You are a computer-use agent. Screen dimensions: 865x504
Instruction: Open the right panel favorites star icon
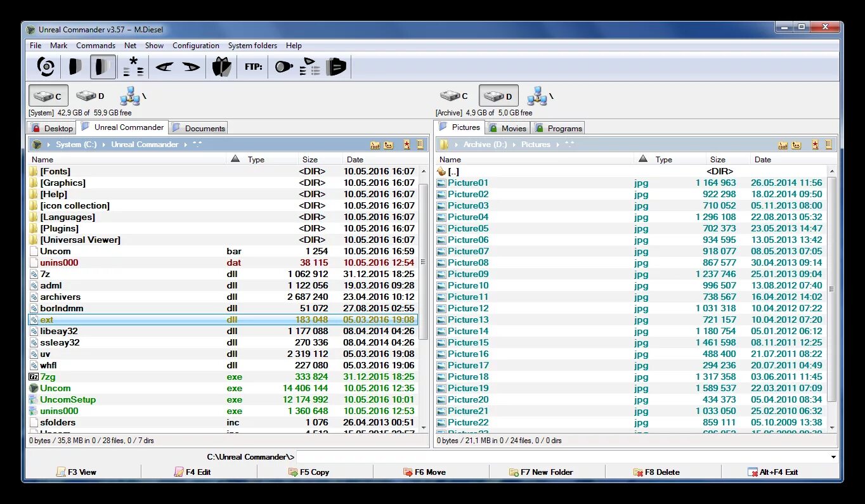tap(815, 145)
